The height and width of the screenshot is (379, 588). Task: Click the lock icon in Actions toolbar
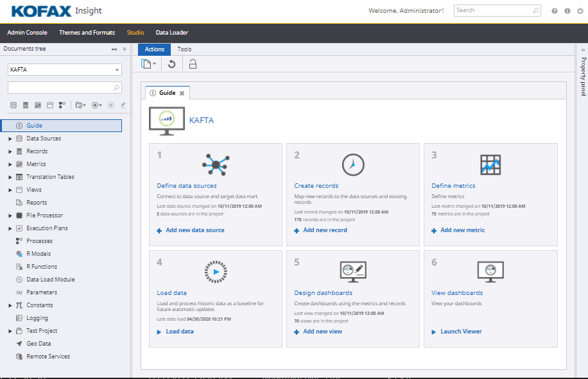click(x=193, y=64)
